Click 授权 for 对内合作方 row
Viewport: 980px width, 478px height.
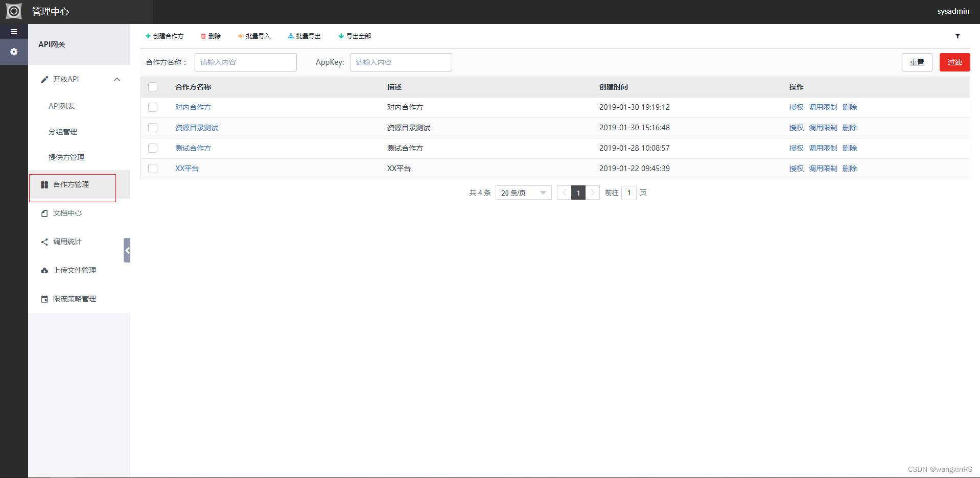pyautogui.click(x=797, y=107)
